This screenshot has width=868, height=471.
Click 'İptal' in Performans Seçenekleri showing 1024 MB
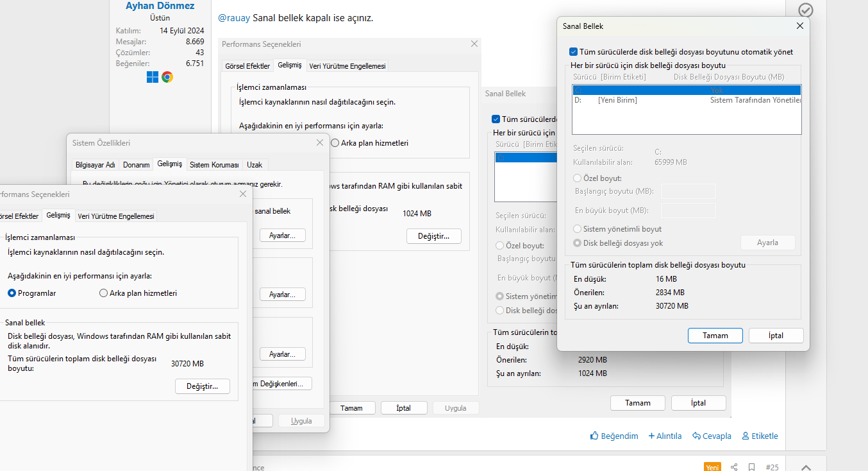coord(404,408)
